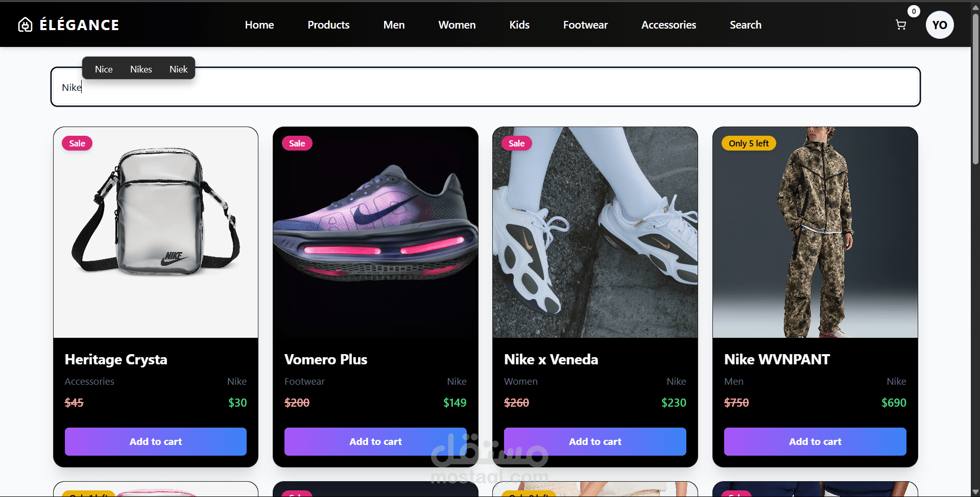980x497 pixels.
Task: Click the Heritage Crysta product title
Action: coord(116,360)
